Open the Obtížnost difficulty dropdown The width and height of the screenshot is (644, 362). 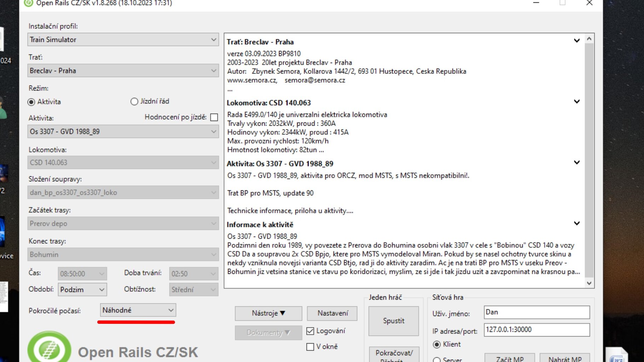click(194, 290)
